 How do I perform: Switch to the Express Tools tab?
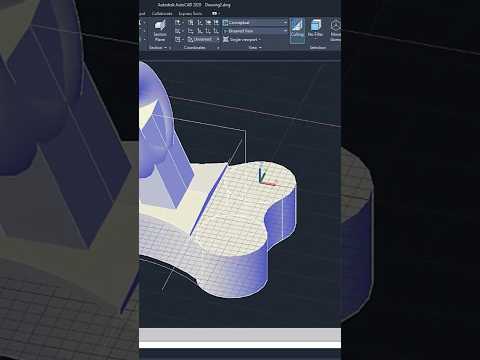click(x=190, y=14)
